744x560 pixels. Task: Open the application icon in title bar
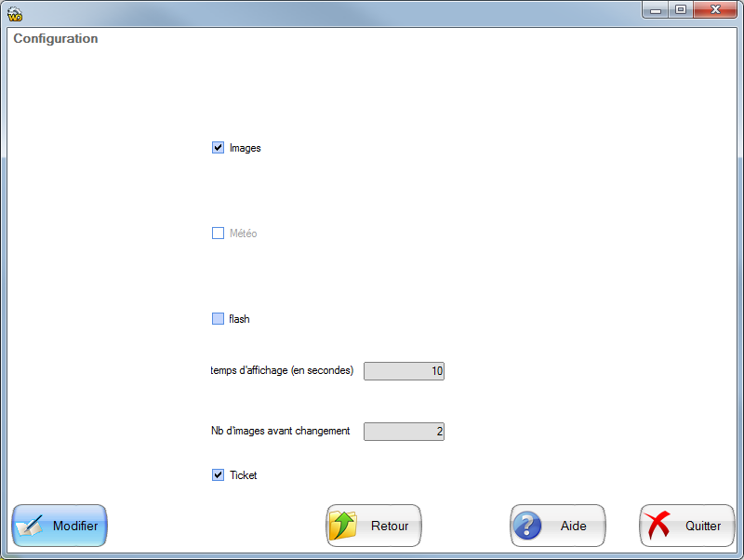point(14,13)
